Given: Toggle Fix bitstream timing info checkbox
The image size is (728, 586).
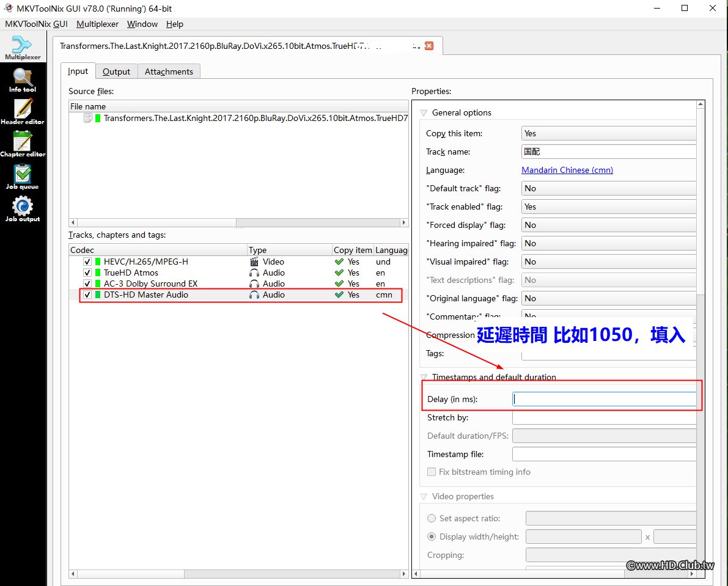Looking at the screenshot, I should (x=432, y=472).
